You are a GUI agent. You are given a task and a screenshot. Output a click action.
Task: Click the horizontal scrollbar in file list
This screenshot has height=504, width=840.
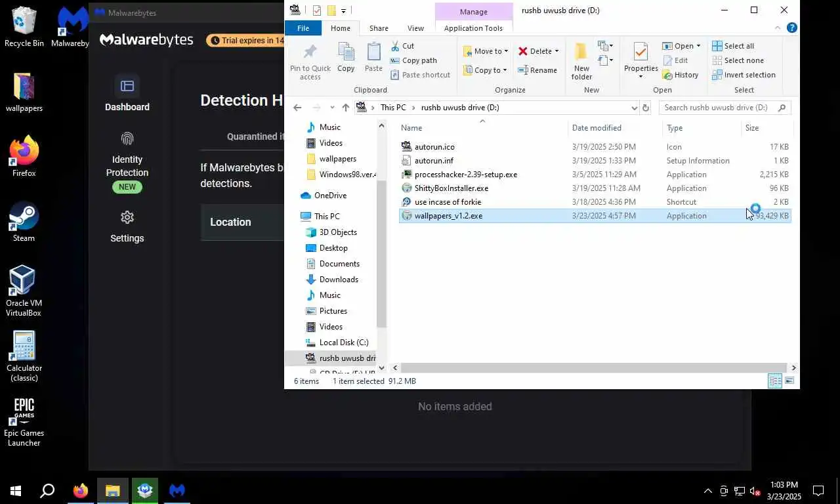593,368
